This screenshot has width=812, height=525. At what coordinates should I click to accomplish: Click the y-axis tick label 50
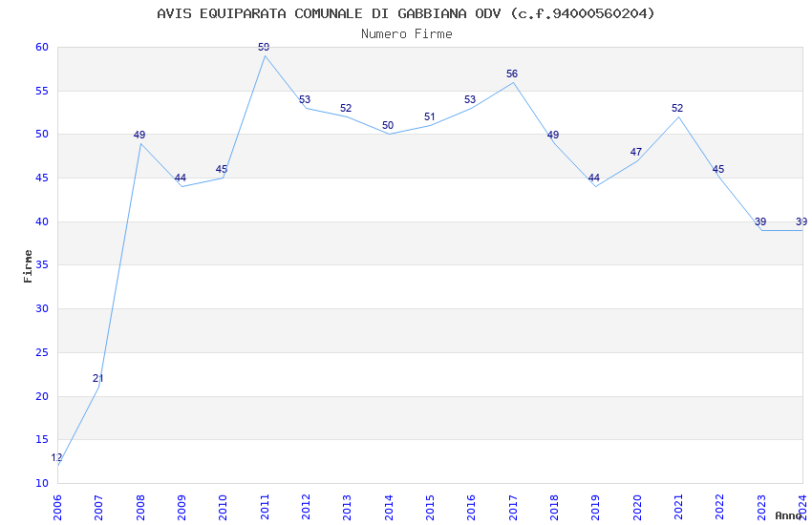[x=42, y=134]
